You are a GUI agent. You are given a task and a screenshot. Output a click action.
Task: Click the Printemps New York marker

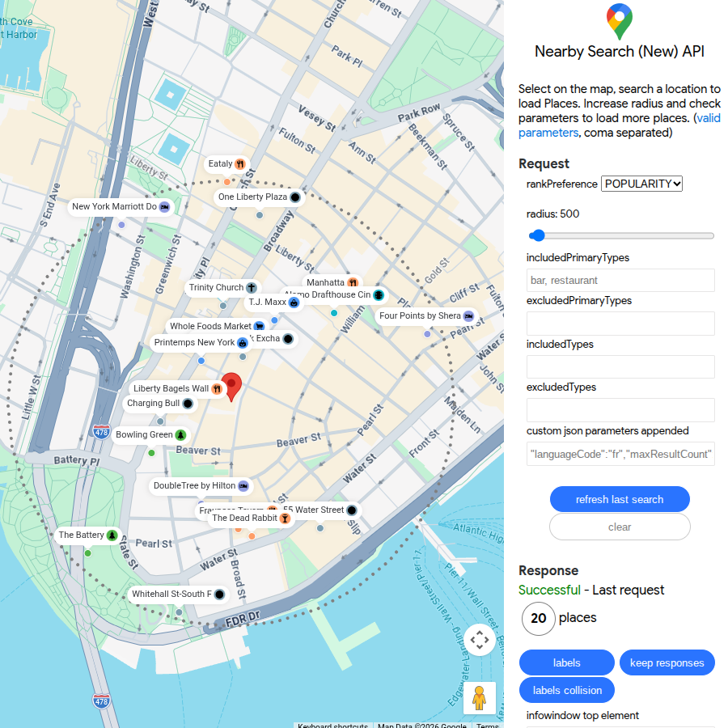[x=201, y=343]
